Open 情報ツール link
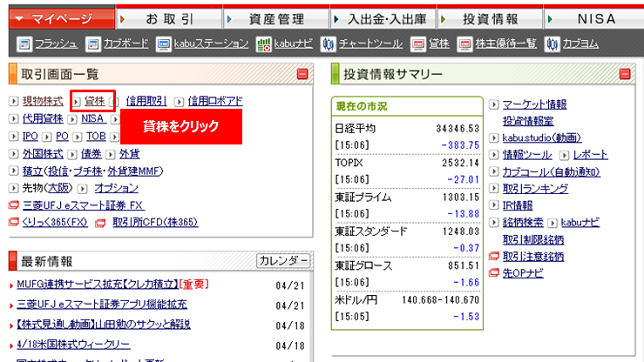The width and height of the screenshot is (644, 362). tap(527, 155)
